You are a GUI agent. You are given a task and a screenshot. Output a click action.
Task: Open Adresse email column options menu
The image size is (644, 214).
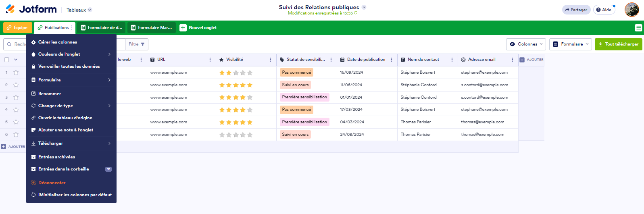tap(513, 60)
